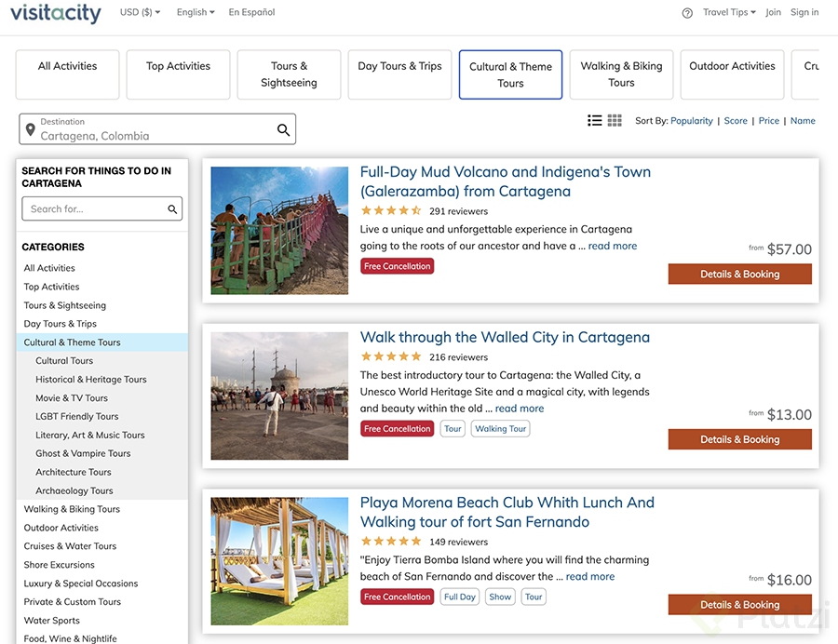The height and width of the screenshot is (644, 838).
Task: Open Architecture Tours subcategory
Action: pyautogui.click(x=74, y=472)
